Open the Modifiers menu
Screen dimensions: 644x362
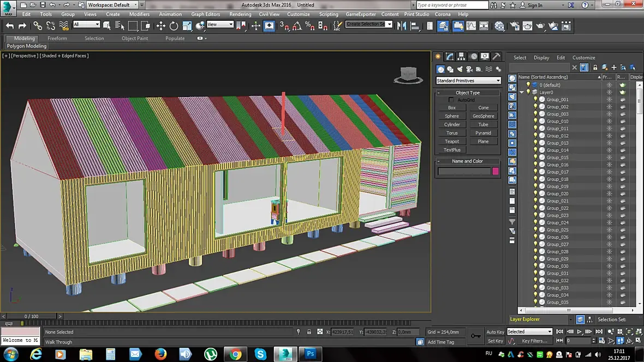[x=139, y=14]
